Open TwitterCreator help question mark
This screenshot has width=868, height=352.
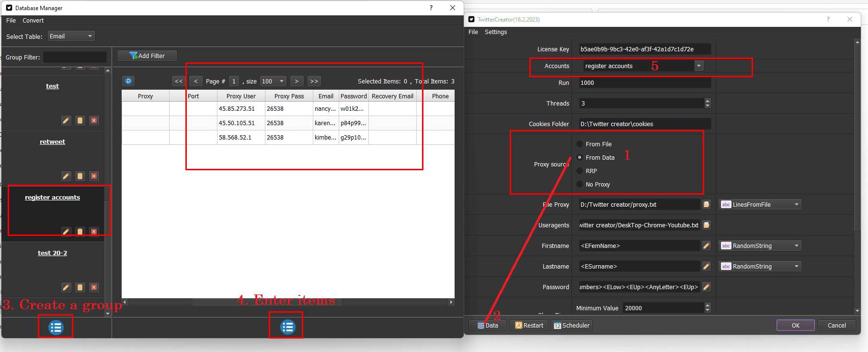[828, 19]
